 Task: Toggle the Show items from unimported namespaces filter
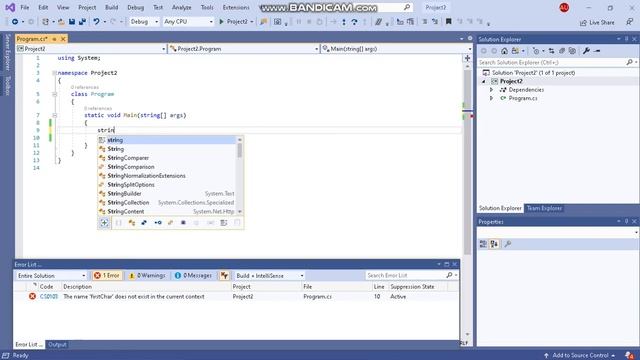[x=104, y=223]
